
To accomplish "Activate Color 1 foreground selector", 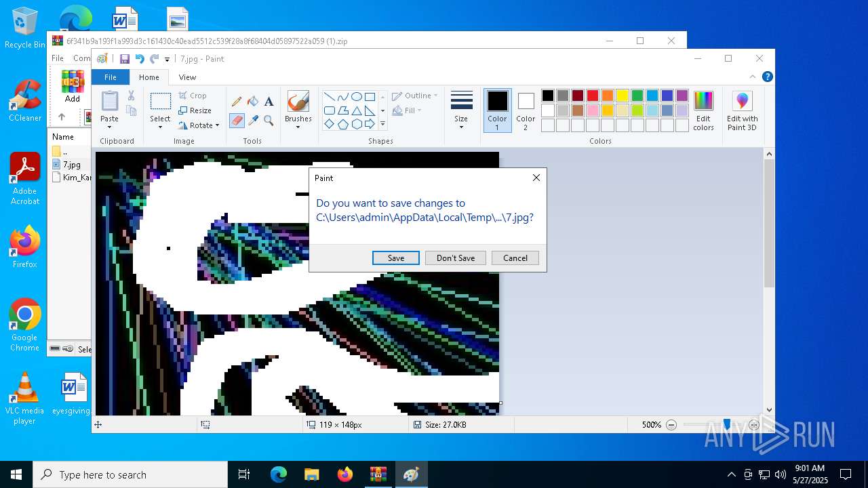I will point(497,110).
